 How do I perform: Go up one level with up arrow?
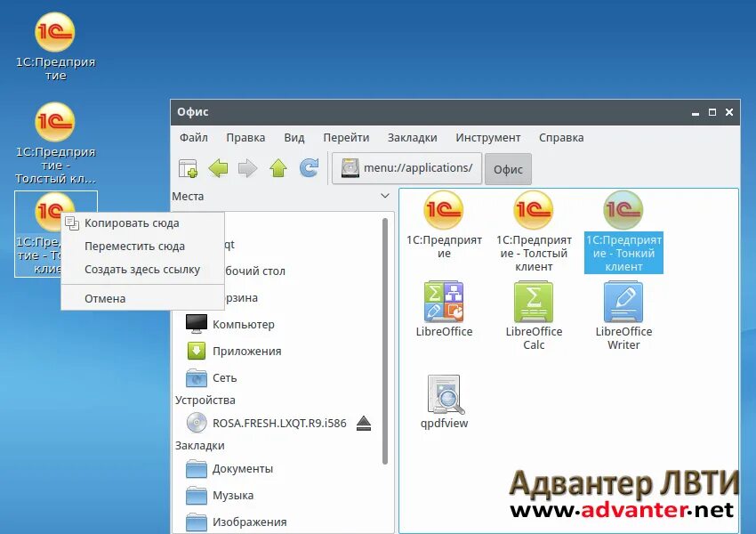tap(278, 168)
